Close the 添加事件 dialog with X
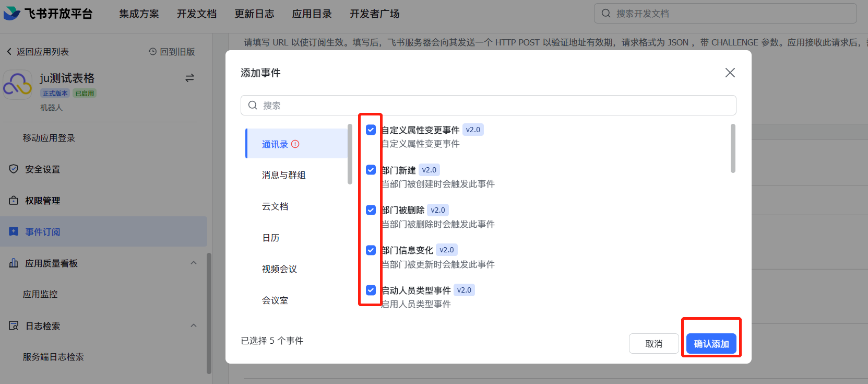The height and width of the screenshot is (384, 868). click(730, 73)
